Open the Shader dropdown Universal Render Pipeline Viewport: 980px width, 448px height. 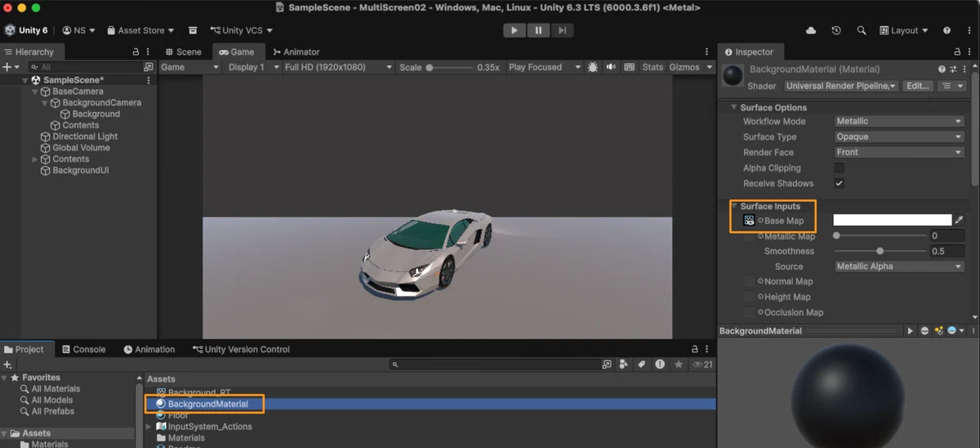tap(841, 86)
